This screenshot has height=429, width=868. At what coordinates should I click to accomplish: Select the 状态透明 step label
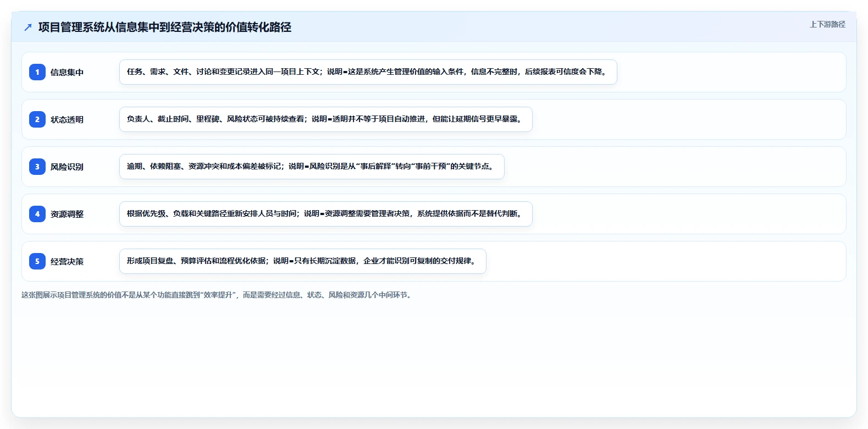click(67, 119)
